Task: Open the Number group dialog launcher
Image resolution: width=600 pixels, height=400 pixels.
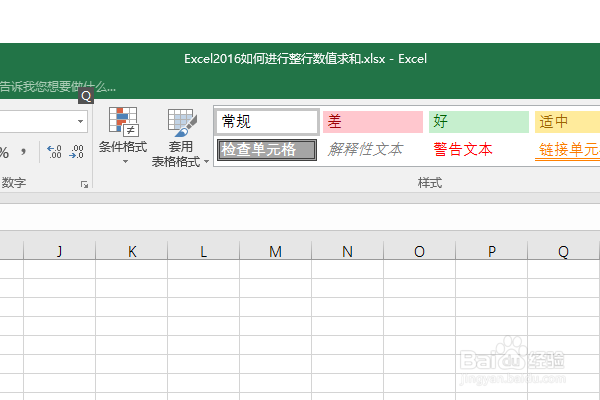Action: pyautogui.click(x=84, y=184)
